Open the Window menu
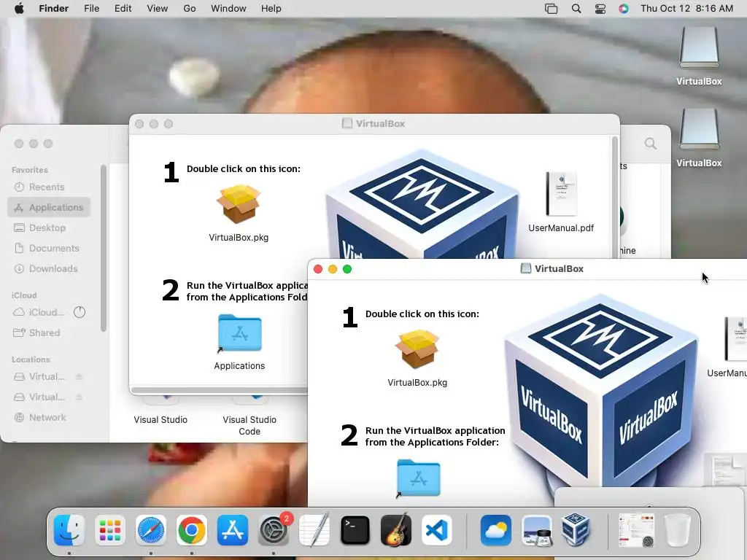Image resolution: width=747 pixels, height=560 pixels. tap(228, 9)
